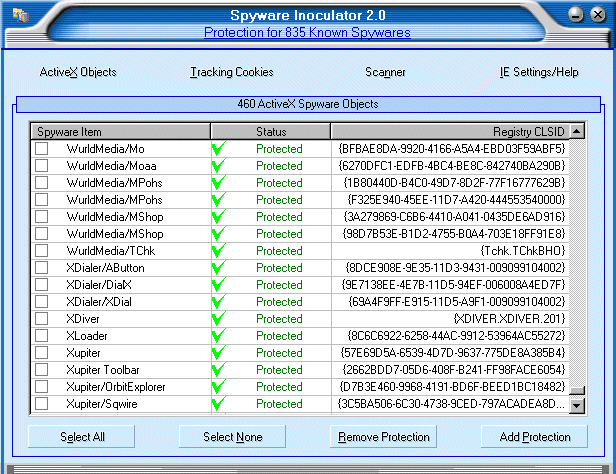Click the Select None button

232,437
